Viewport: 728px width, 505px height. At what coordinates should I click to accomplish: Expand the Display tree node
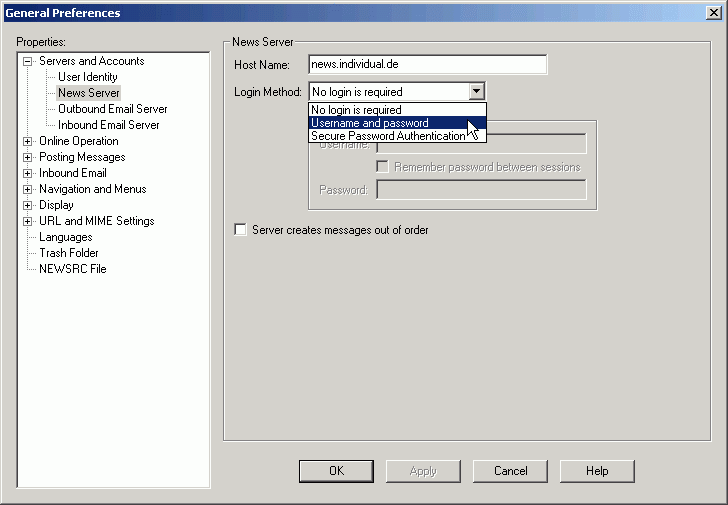[28, 205]
